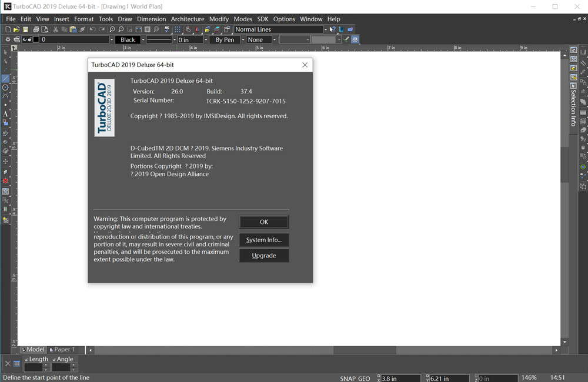Expand the Black pen color dropdown
This screenshot has height=382, width=588.
click(x=141, y=40)
